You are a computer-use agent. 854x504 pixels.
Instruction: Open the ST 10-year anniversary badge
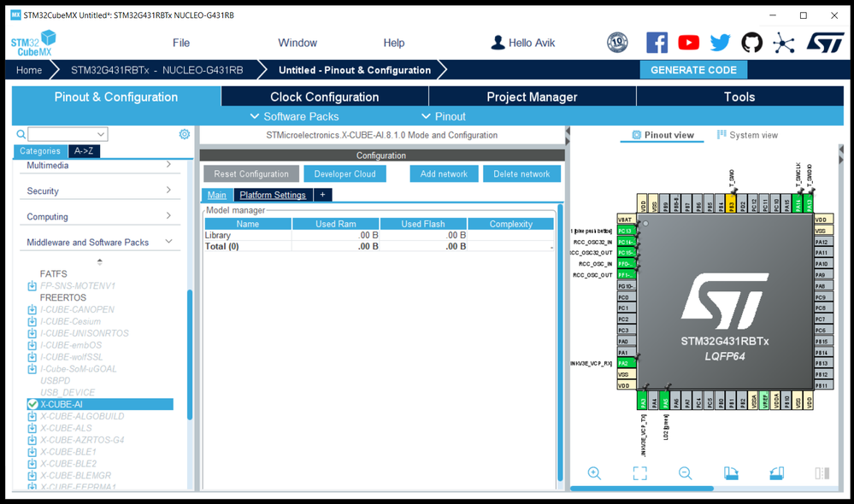tap(617, 43)
